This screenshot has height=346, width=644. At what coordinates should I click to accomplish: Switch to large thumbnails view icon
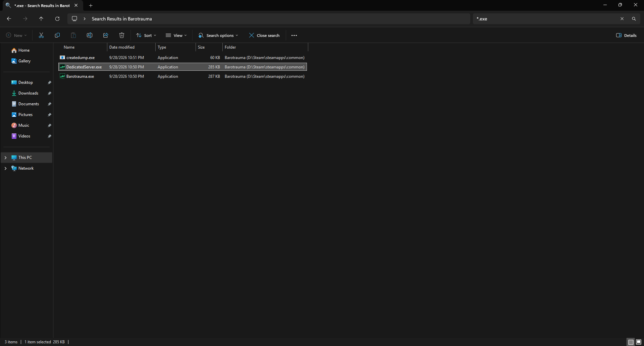639,342
